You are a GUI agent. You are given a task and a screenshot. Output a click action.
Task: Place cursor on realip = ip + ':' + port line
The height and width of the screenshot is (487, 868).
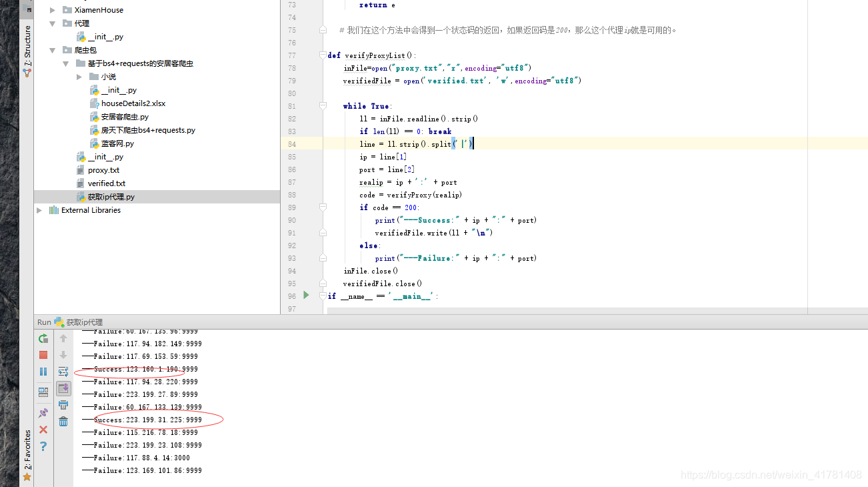pos(408,182)
